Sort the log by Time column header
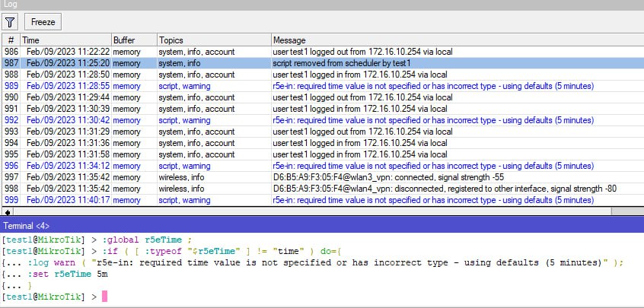 [x=65, y=40]
